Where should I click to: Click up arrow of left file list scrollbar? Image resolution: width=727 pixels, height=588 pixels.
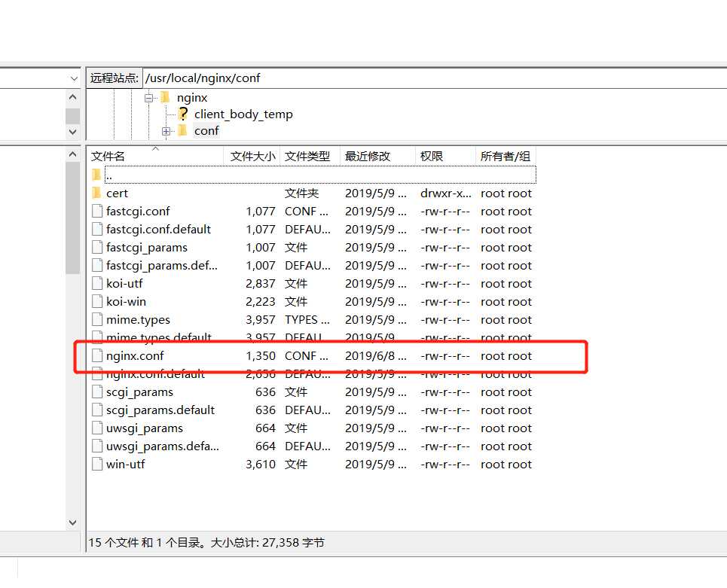point(73,154)
